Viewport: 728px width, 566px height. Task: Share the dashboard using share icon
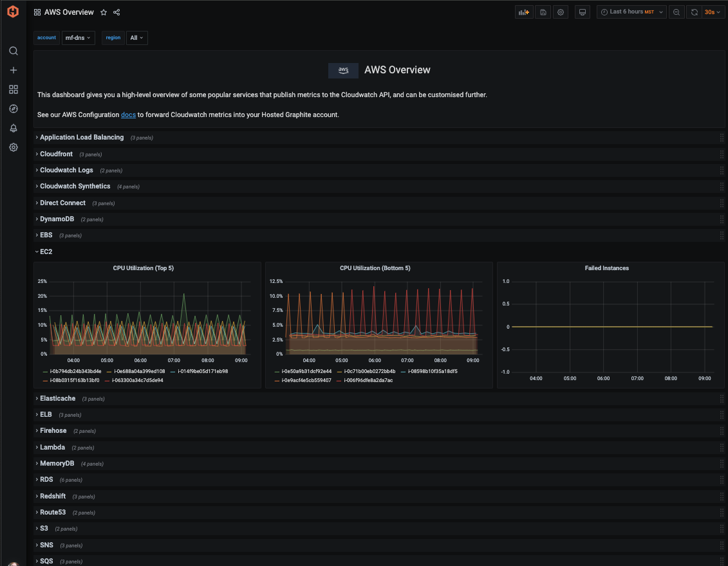pos(117,12)
